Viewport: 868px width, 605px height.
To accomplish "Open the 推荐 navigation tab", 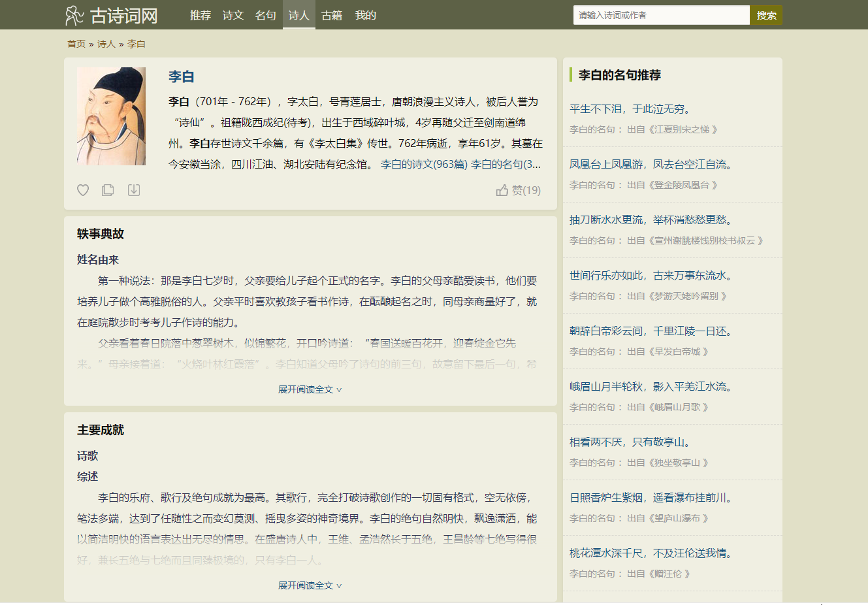I will coord(201,15).
